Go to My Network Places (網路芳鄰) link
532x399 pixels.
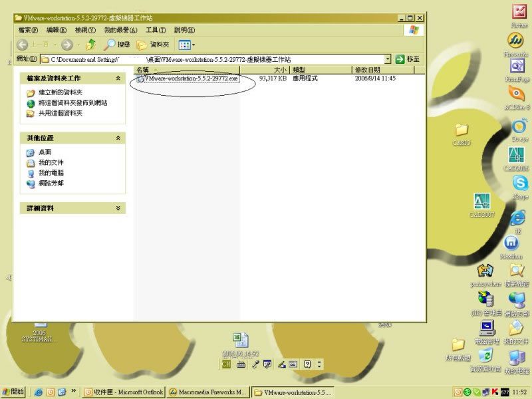(x=45, y=184)
